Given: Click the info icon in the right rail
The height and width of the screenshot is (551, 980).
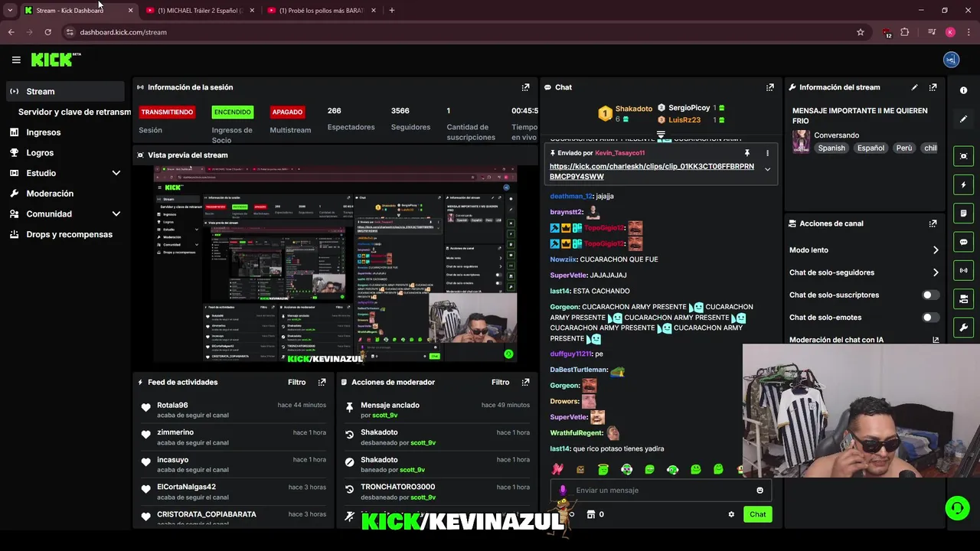Looking at the screenshot, I should 963,90.
